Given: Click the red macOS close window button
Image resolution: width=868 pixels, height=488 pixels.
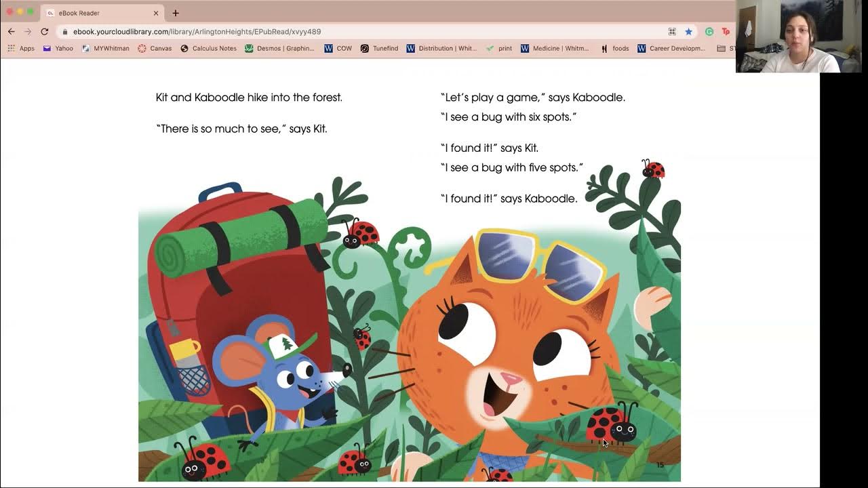Looking at the screenshot, I should click(9, 12).
